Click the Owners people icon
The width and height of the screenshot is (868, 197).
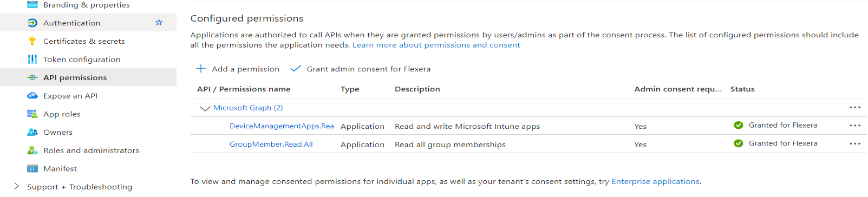32,132
